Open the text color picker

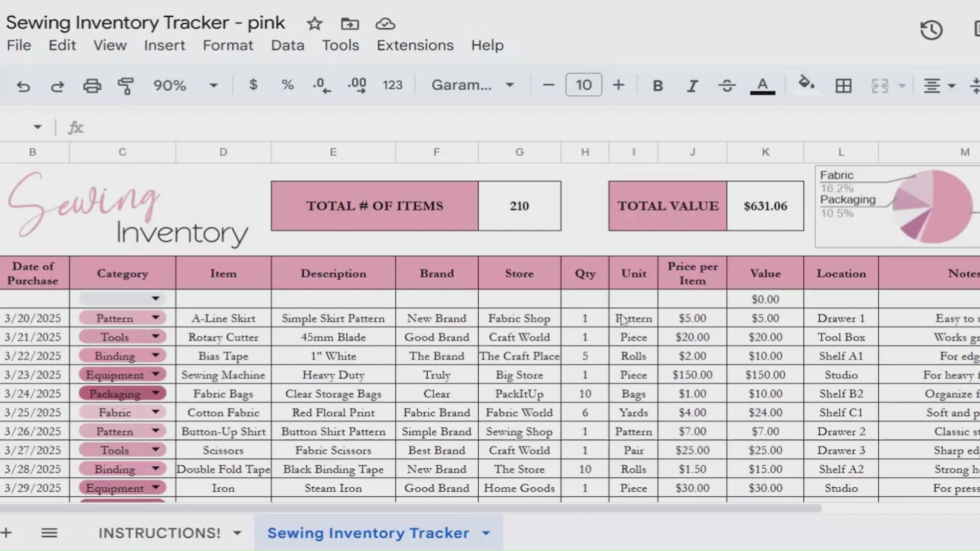tap(762, 85)
